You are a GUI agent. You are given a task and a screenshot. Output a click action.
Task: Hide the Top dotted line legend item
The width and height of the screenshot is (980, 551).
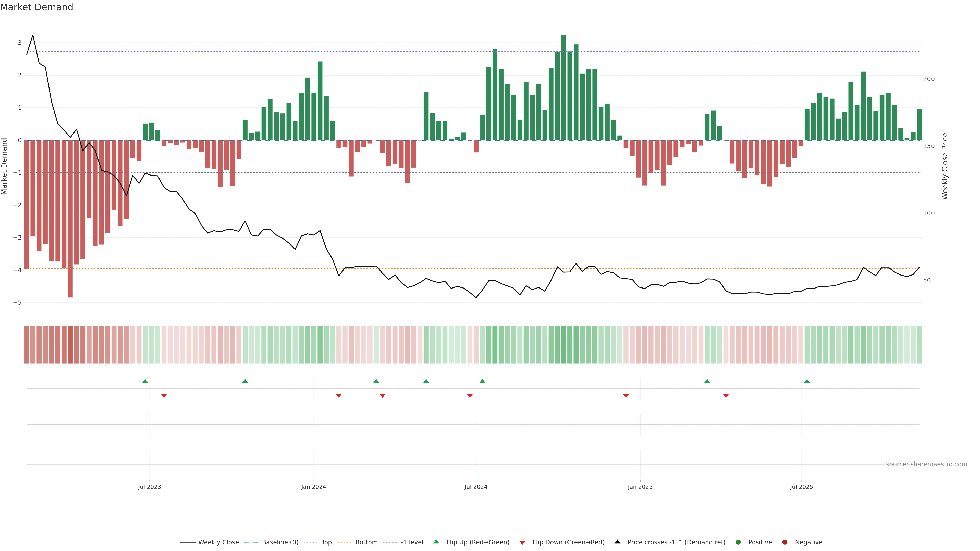[x=326, y=542]
